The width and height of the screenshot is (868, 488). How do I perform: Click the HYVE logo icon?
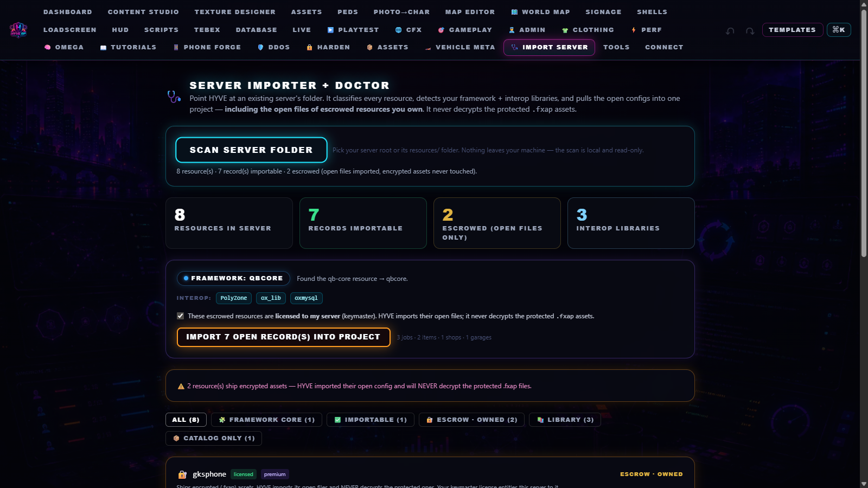(18, 30)
